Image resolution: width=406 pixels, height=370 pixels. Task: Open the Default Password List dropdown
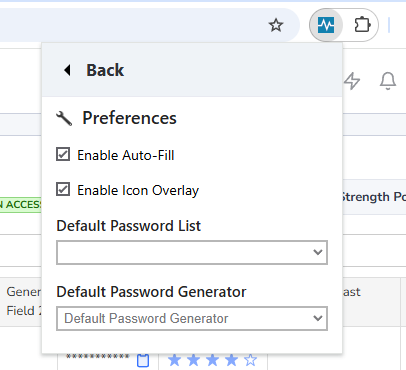(x=192, y=252)
